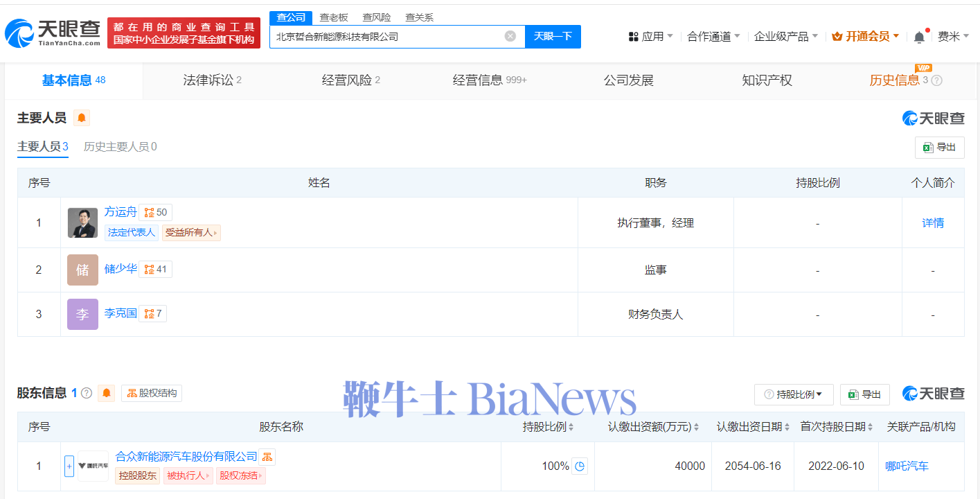Image resolution: width=980 pixels, height=499 pixels.
Task: Click equity structure icon after 合众新能源汽车股份有限公司
Action: [x=267, y=457]
